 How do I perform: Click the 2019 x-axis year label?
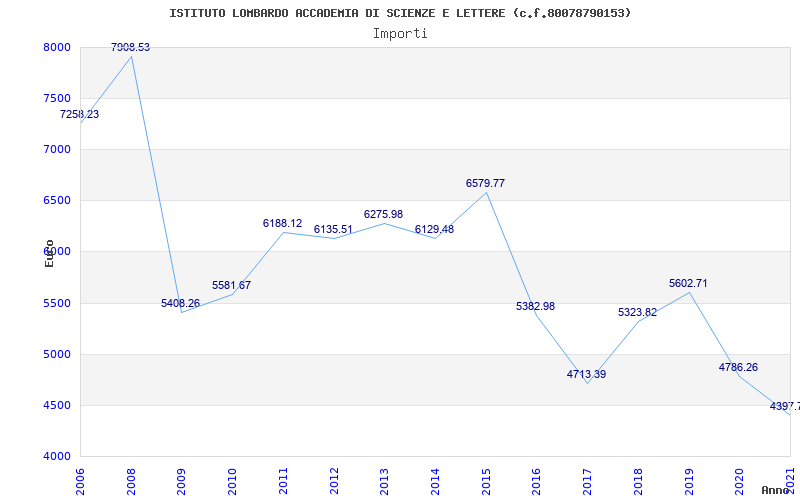688,481
